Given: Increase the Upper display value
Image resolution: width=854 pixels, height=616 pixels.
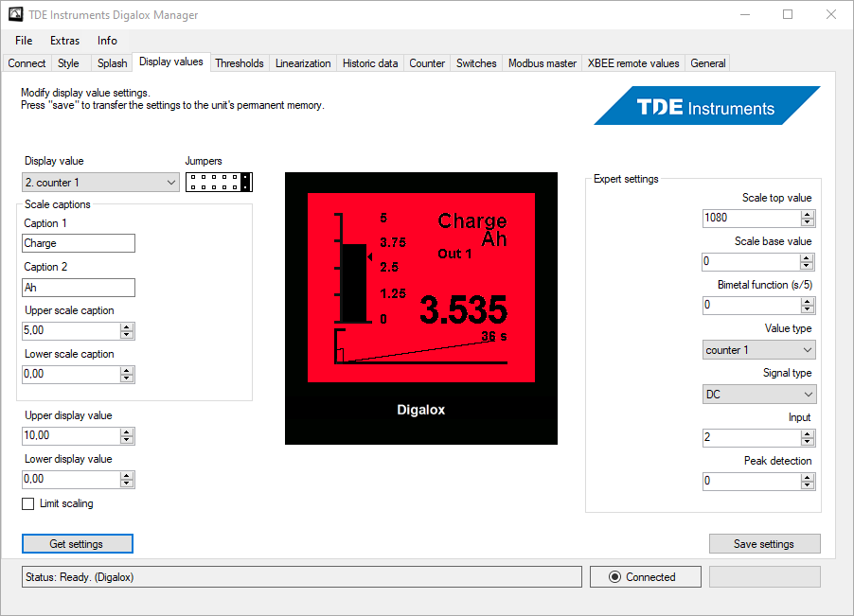Looking at the screenshot, I should [127, 431].
